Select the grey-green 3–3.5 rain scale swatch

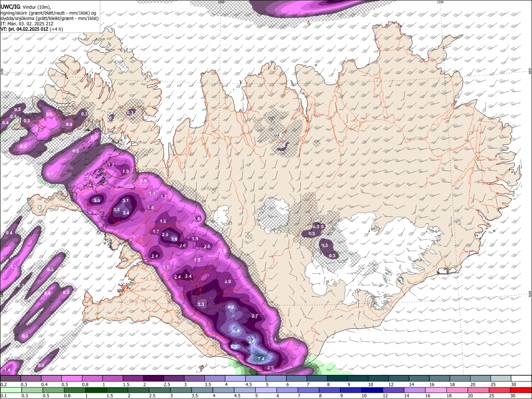pos(181,390)
